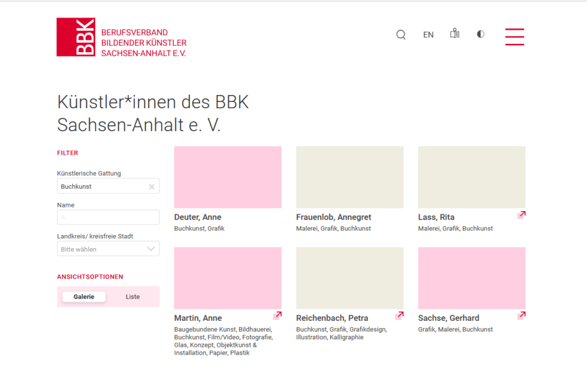Open the easy-language reading icon
Screen dimensions: 587x392
(x=455, y=33)
